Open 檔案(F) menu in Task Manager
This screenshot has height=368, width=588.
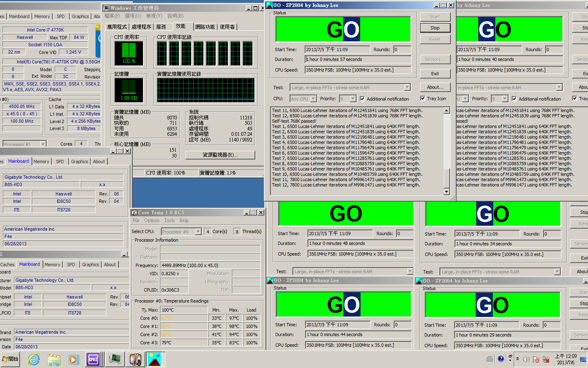(112, 16)
